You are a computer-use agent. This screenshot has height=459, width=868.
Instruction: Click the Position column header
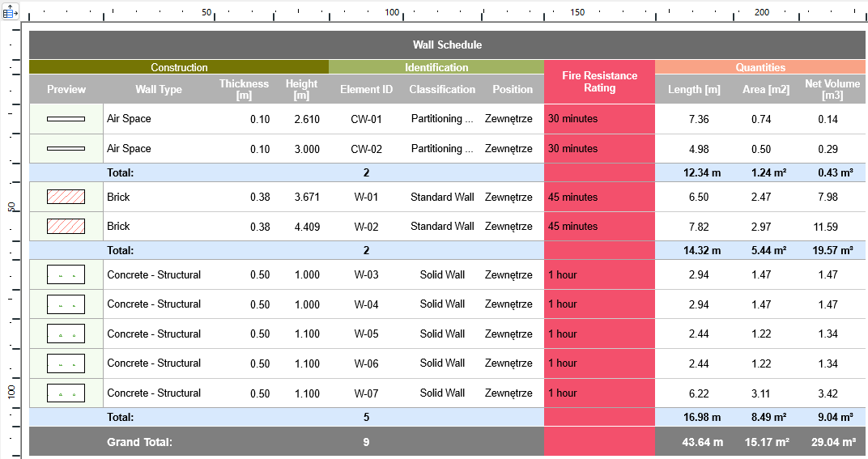tap(513, 89)
